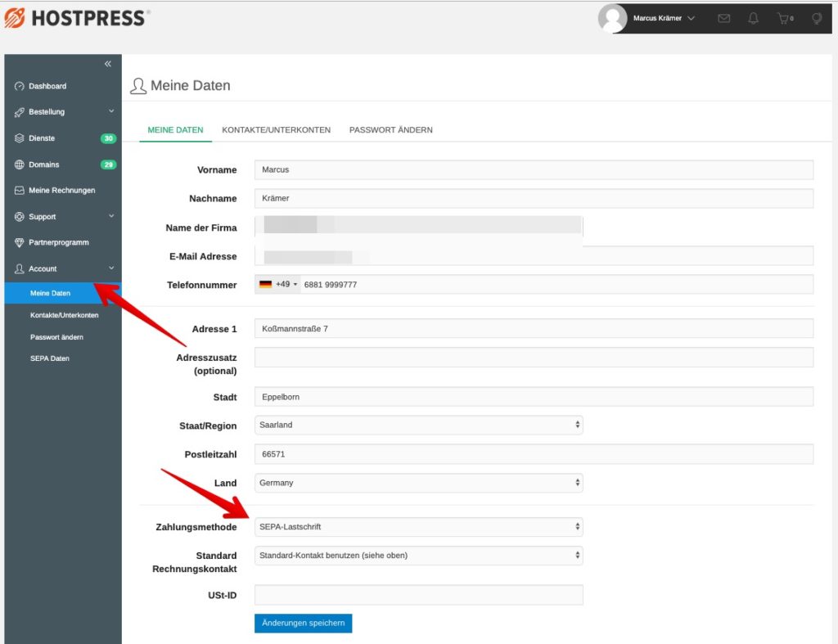This screenshot has height=644, width=838.
Task: Open SEPA Daten in sidebar submenu
Action: tap(50, 358)
